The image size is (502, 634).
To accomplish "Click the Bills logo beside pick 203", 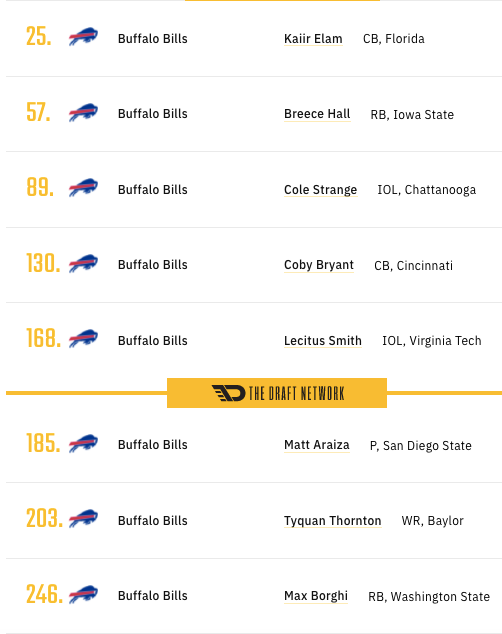I will pos(83,519).
